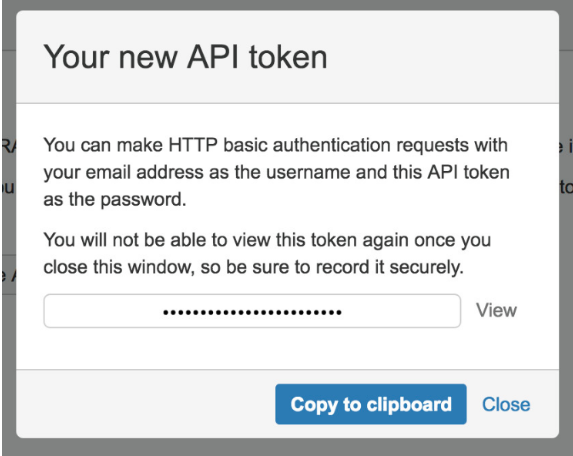Viewport: 573px width, 456px height.
Task: Click the word 'authentication' in the description
Action: (332, 145)
